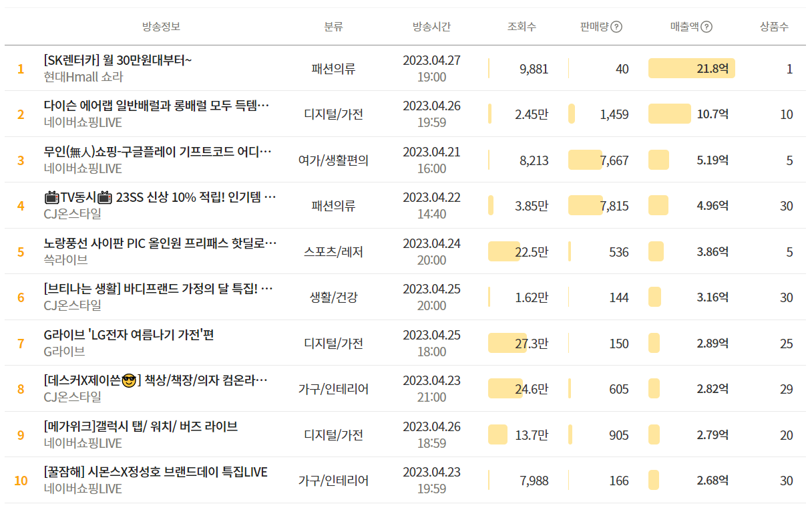
Task: Click the 24.6만 views value
Action: click(x=532, y=389)
